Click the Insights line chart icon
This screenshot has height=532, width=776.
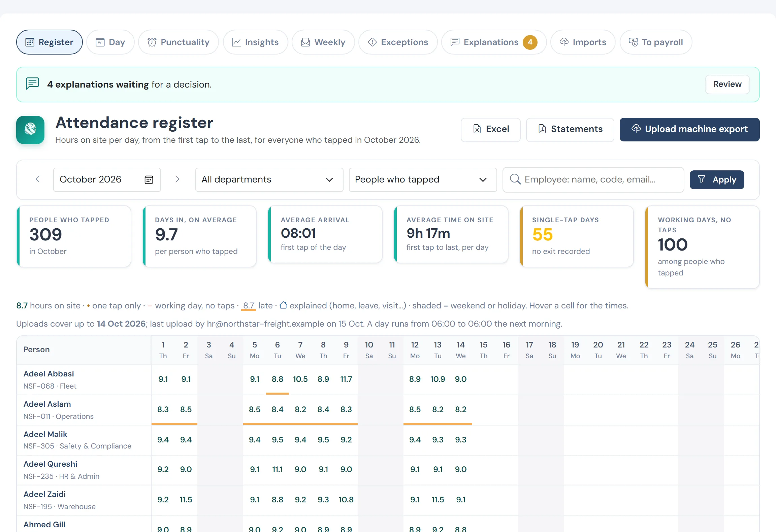pos(236,42)
